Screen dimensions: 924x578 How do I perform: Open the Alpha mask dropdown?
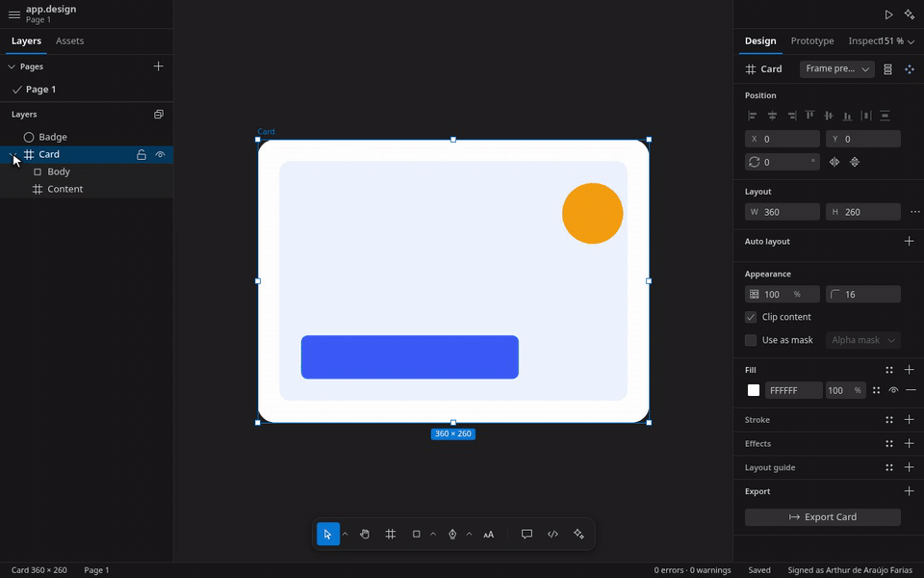pyautogui.click(x=862, y=340)
